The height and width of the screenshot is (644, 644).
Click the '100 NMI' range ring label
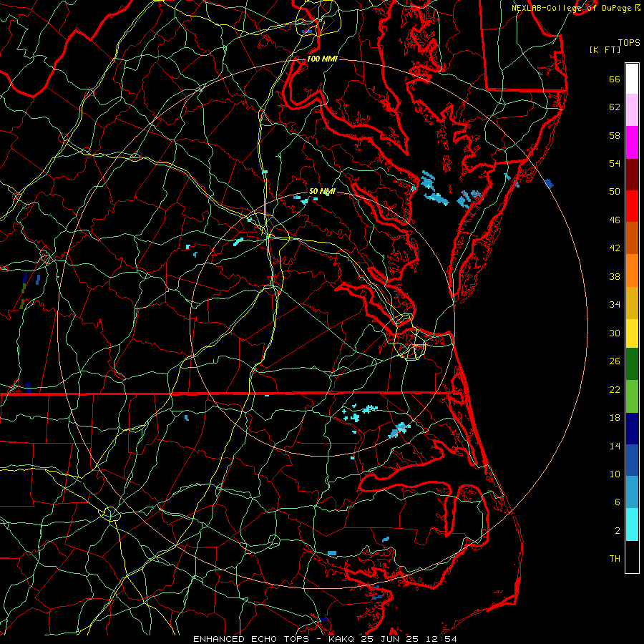(x=322, y=59)
